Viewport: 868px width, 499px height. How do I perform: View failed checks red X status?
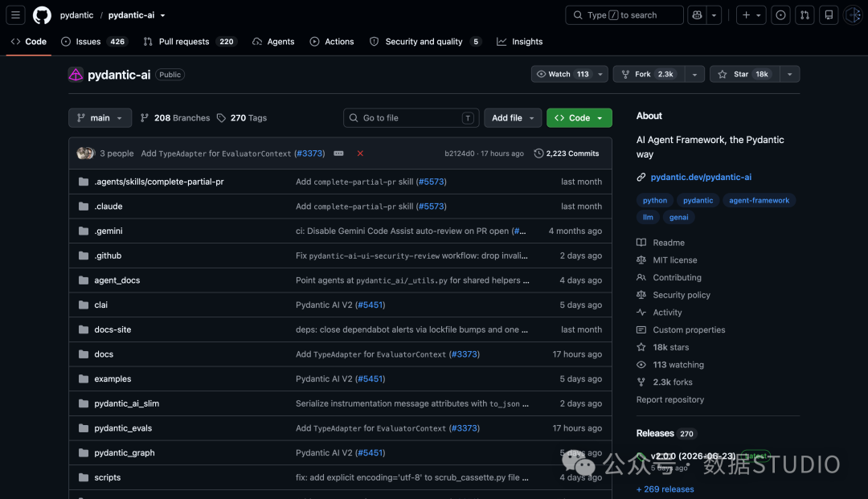tap(360, 153)
